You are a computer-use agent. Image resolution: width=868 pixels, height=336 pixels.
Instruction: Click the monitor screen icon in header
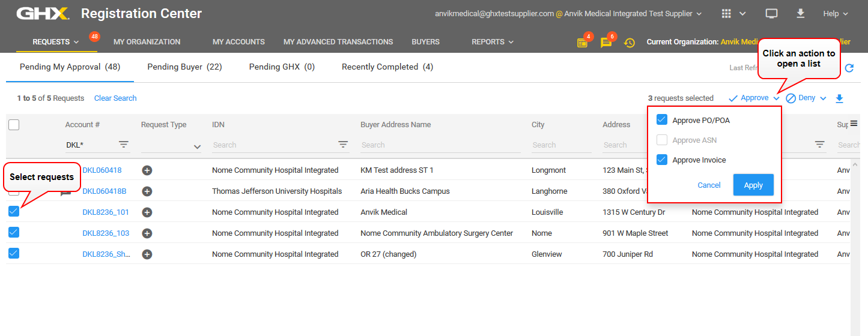771,13
